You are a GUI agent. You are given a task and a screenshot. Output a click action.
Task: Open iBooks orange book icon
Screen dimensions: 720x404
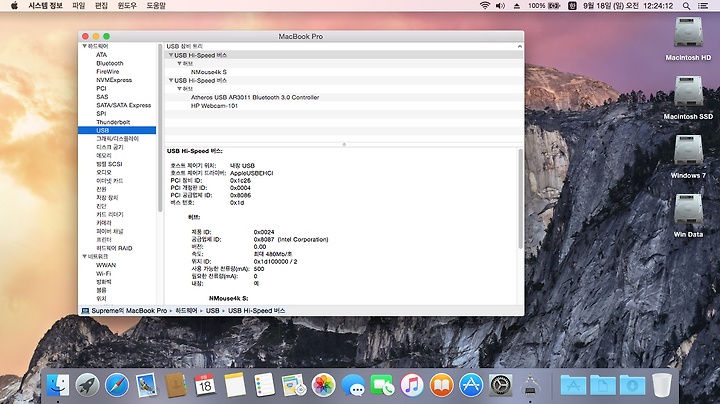(441, 385)
